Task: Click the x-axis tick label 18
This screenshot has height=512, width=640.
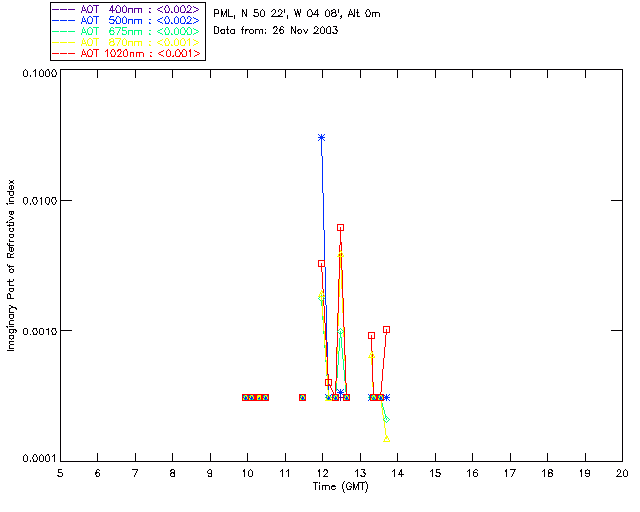Action: click(547, 473)
